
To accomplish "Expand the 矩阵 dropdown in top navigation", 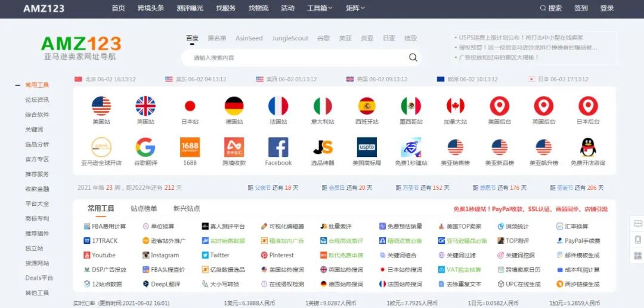I will point(355,8).
